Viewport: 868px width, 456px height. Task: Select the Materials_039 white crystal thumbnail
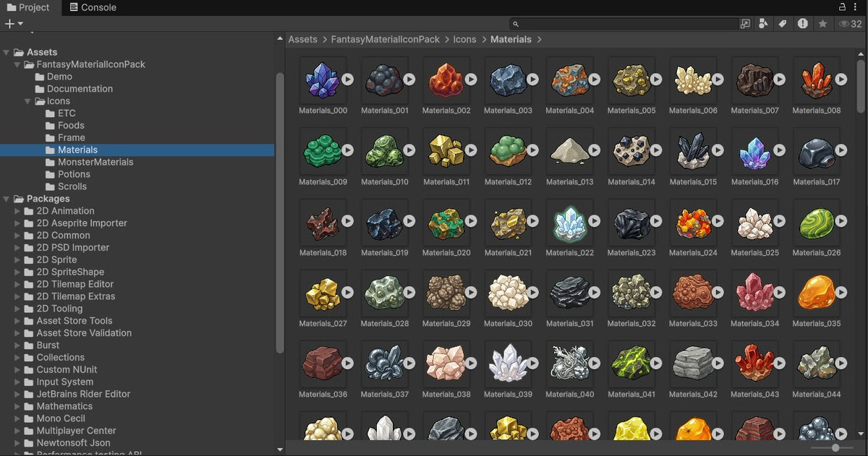point(508,363)
